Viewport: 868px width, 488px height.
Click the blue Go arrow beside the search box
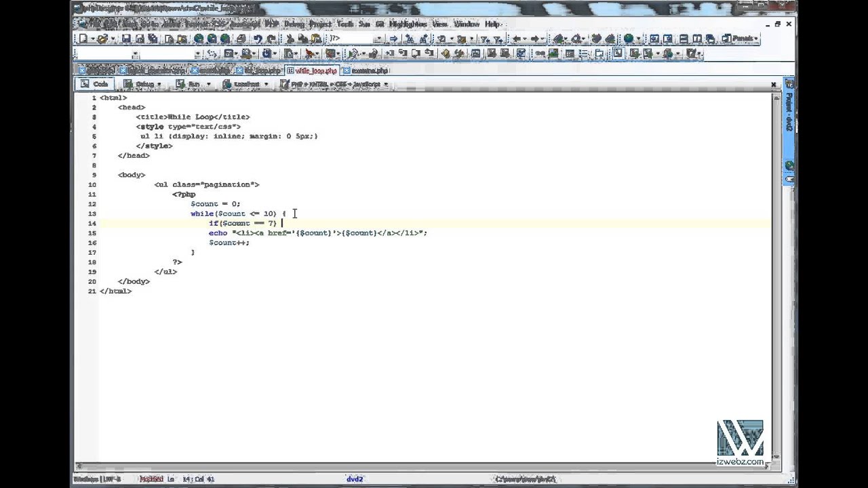click(x=393, y=39)
